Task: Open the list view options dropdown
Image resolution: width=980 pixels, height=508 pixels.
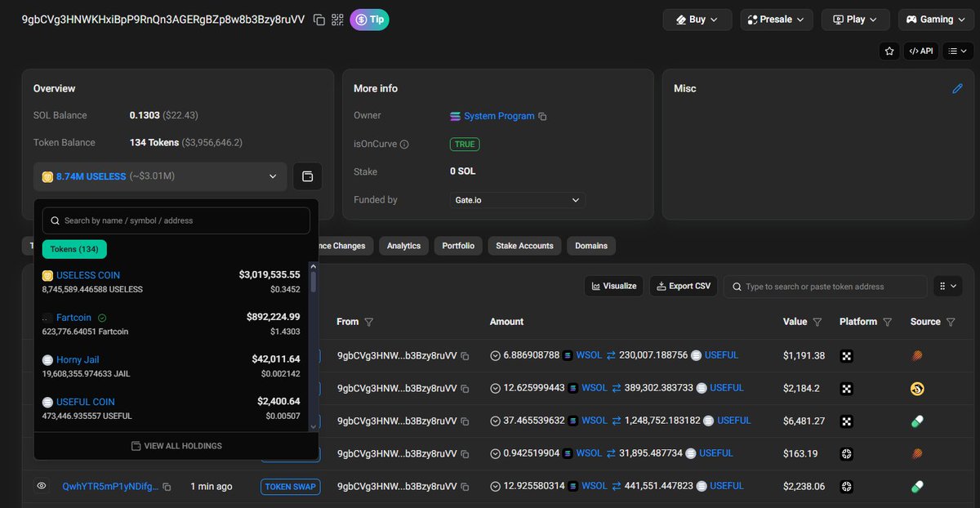Action: [x=957, y=51]
